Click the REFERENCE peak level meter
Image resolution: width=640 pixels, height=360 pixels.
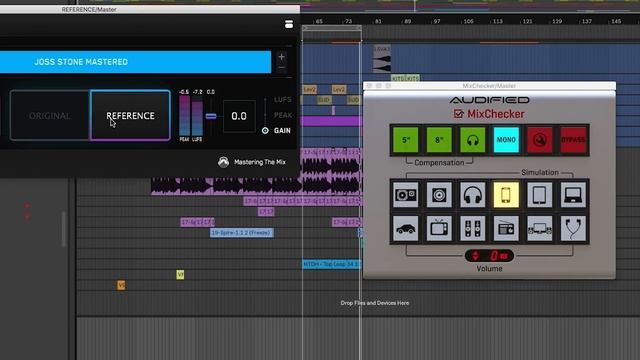[x=184, y=116]
